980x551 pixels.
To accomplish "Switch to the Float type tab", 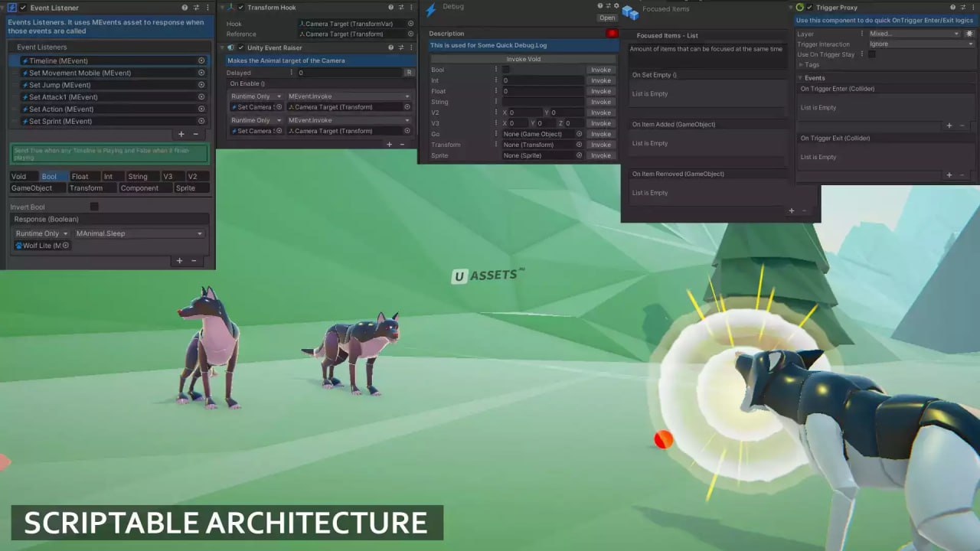I will pos(80,176).
